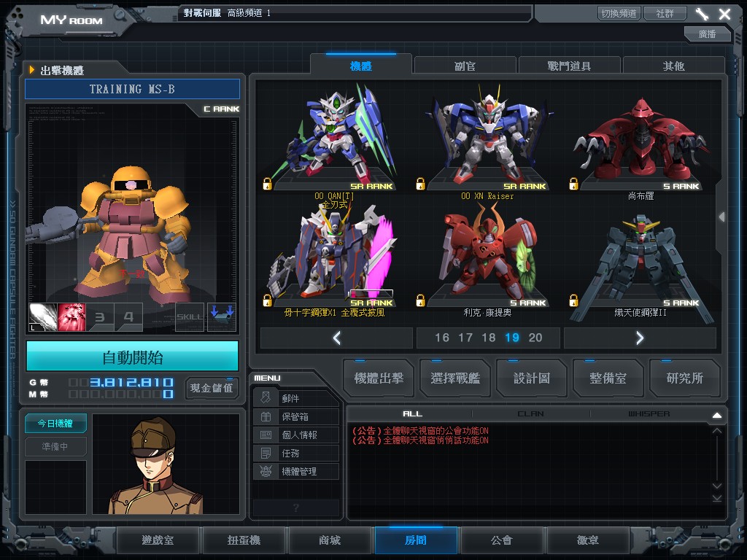747x560 pixels.
Task: Go to the previous unit page
Action: (336, 338)
